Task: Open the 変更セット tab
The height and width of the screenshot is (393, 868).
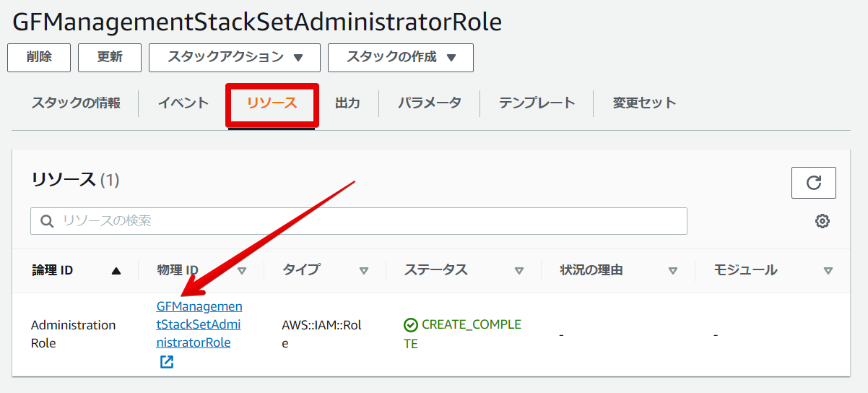Action: tap(645, 103)
